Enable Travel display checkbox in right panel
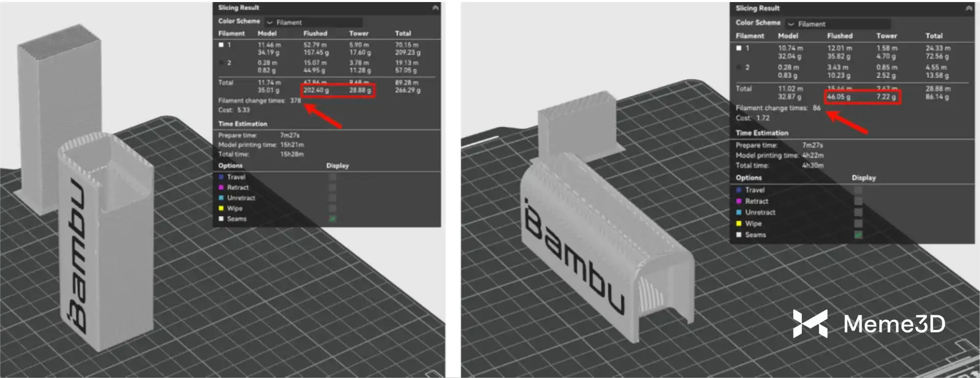This screenshot has height=378, width=980. [858, 190]
